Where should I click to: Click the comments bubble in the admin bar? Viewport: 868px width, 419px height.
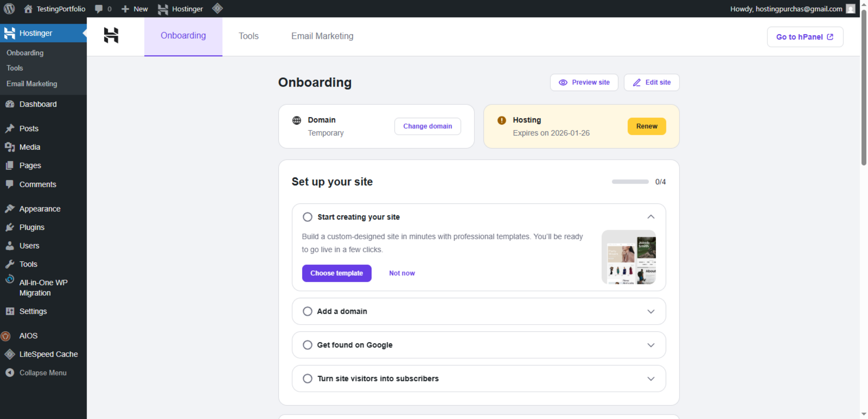click(x=98, y=9)
